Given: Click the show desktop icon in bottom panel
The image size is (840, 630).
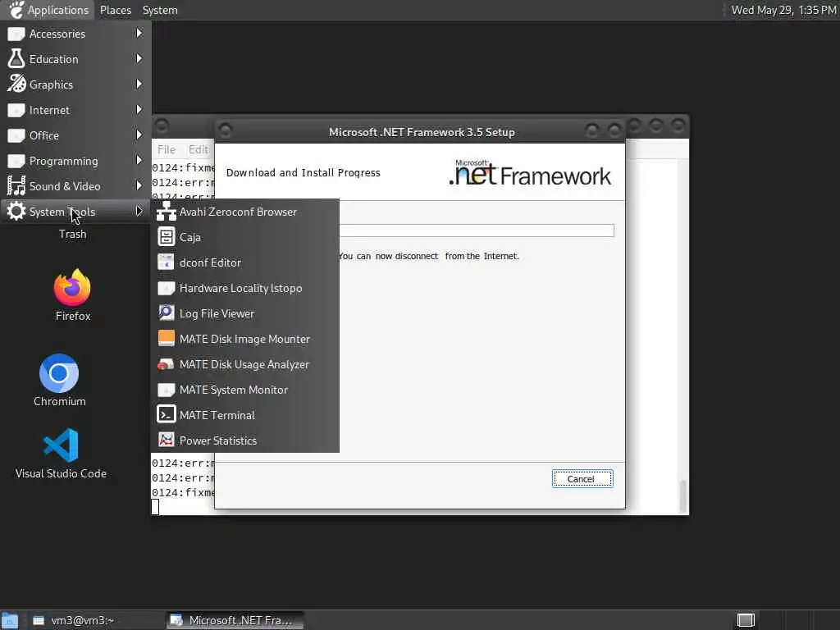Looking at the screenshot, I should 9,620.
